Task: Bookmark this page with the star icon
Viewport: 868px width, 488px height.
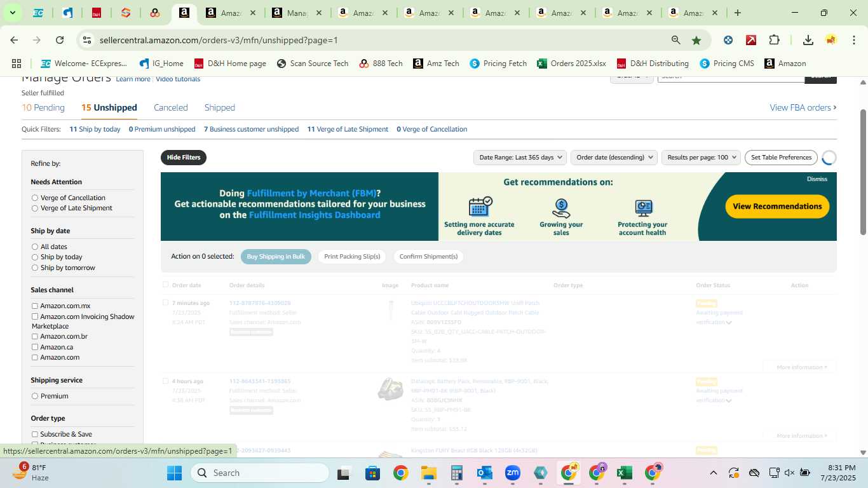Action: coord(696,40)
